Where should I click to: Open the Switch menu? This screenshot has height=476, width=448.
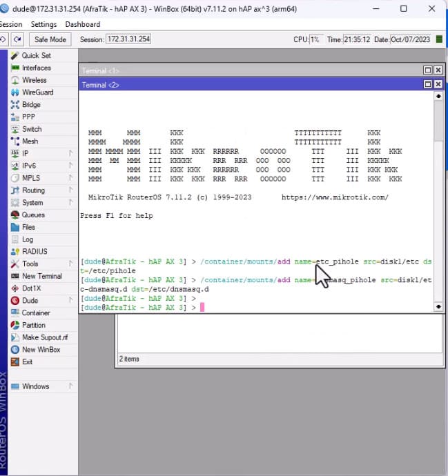(x=32, y=129)
